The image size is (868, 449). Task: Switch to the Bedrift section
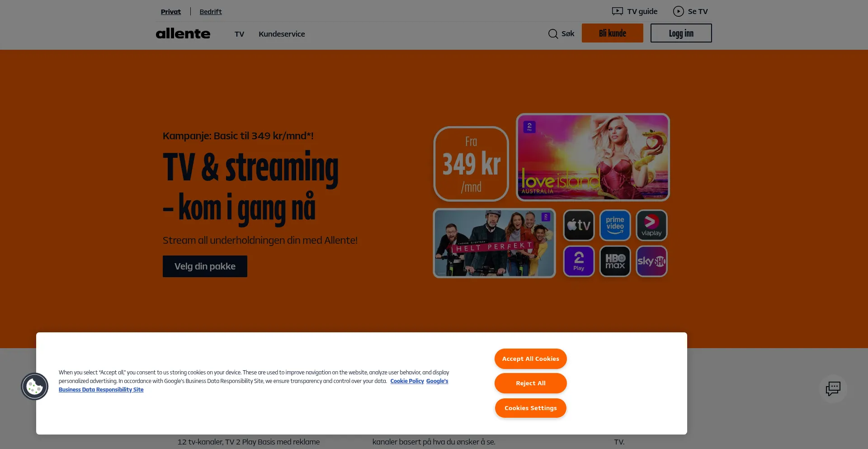coord(211,12)
